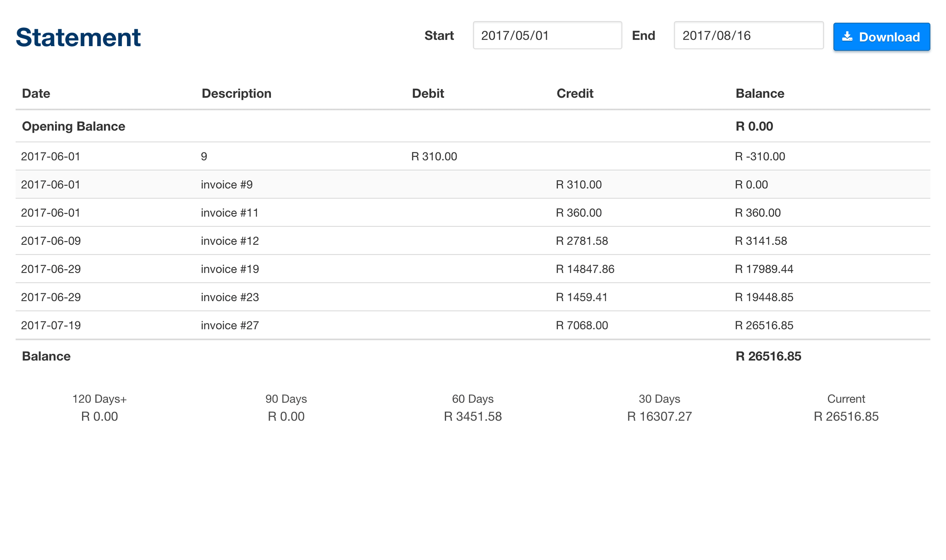Screen dimensions: 946x560
Task: Click the description cell reading 9
Action: tap(204, 157)
